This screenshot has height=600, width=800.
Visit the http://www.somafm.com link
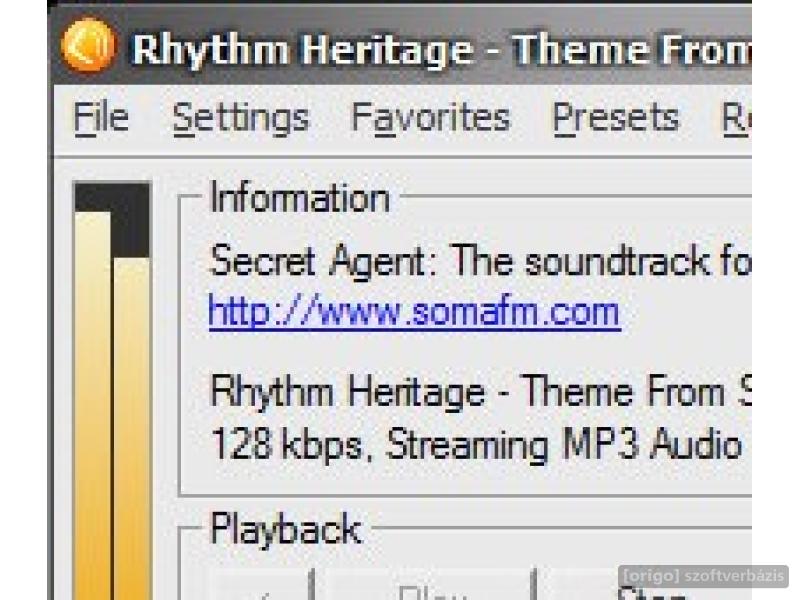coord(414,311)
